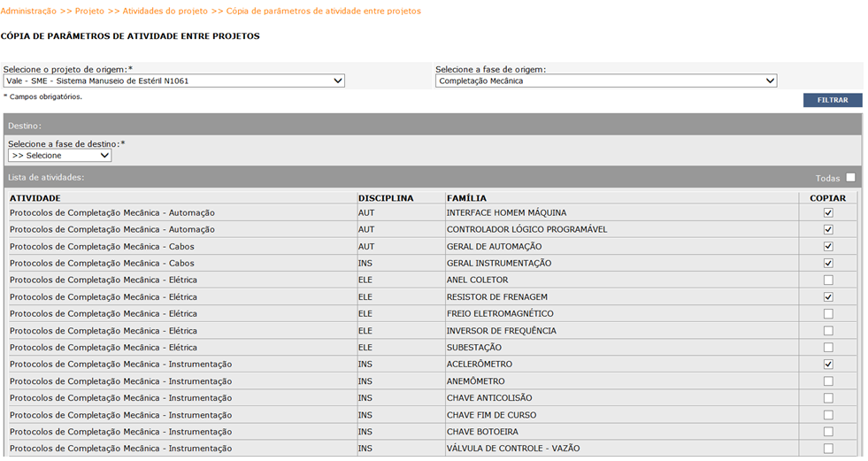The image size is (868, 461).
Task: Check copy for VÁLVULA DE CONTROLE - VAZÃO
Action: pos(828,449)
